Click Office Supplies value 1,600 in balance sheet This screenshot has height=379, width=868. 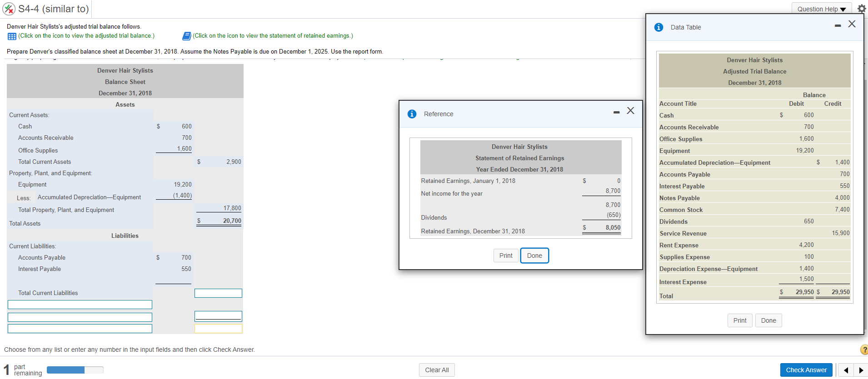point(184,148)
